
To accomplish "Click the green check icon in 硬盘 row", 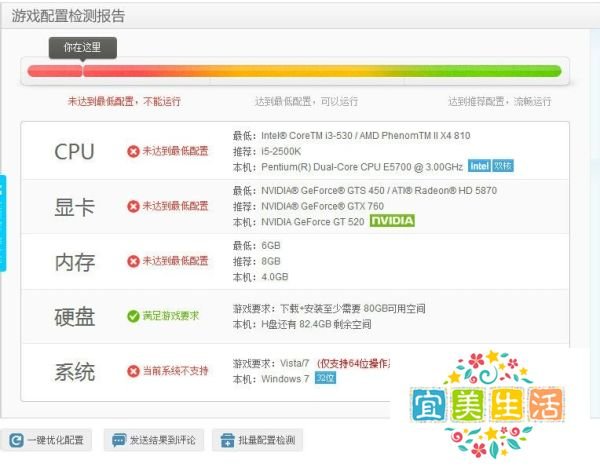I will [133, 316].
